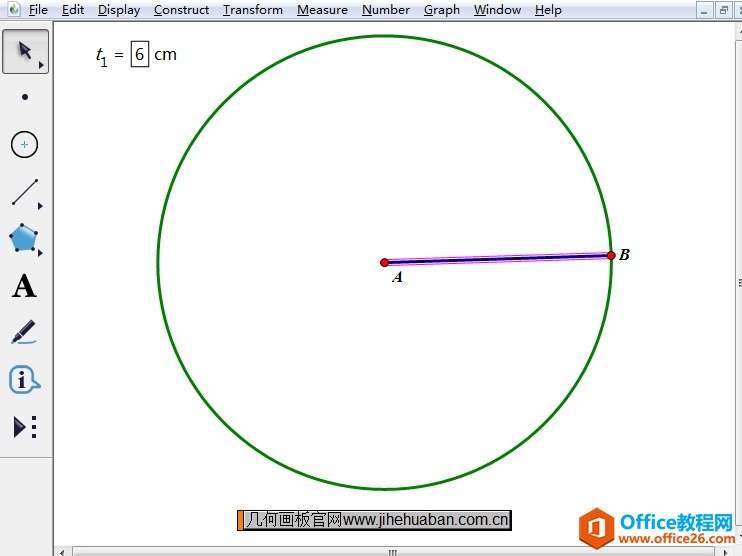Screen dimensions: 742x556
Task: Select the Information tool
Action: [x=24, y=379]
